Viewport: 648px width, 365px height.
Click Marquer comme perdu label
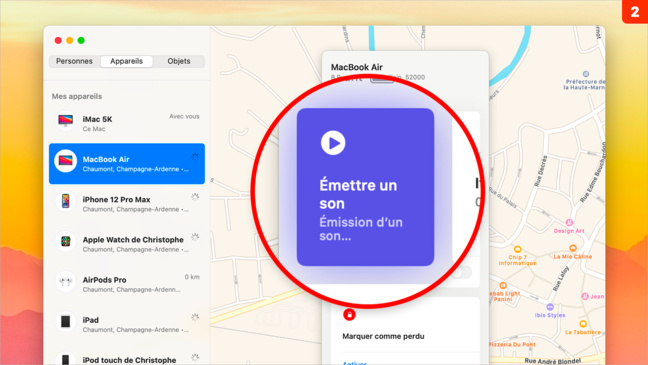coord(383,336)
